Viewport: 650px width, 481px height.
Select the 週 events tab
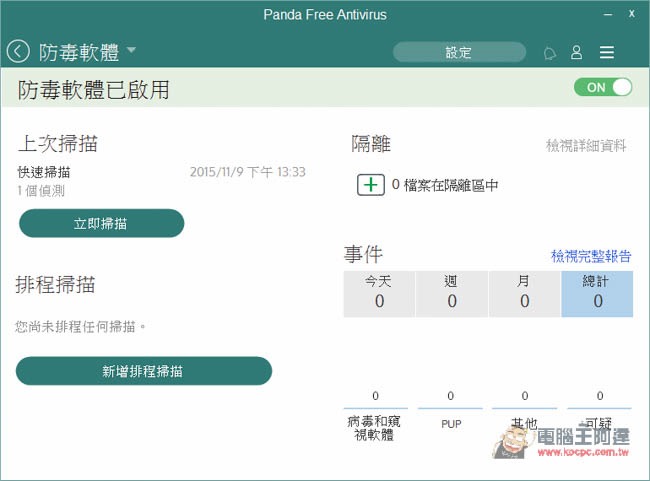coord(451,294)
